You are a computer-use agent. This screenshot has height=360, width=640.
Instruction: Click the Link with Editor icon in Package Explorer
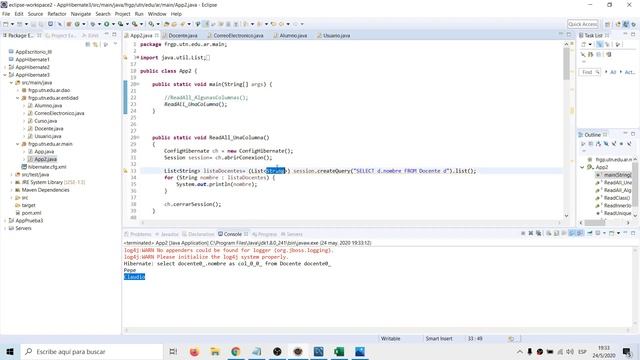point(96,44)
